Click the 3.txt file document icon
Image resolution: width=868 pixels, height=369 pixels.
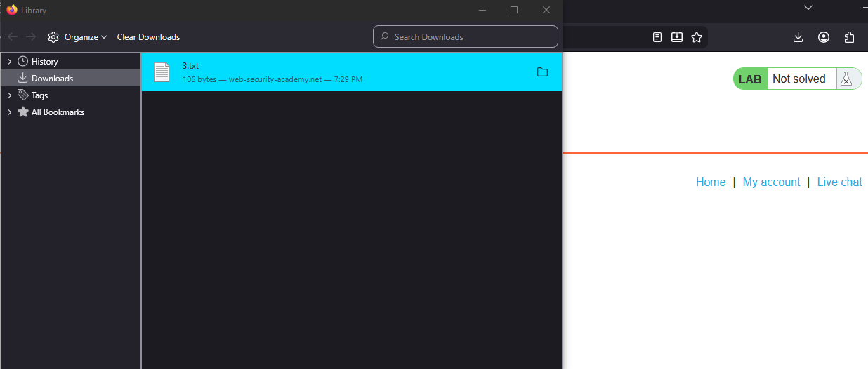tap(162, 72)
